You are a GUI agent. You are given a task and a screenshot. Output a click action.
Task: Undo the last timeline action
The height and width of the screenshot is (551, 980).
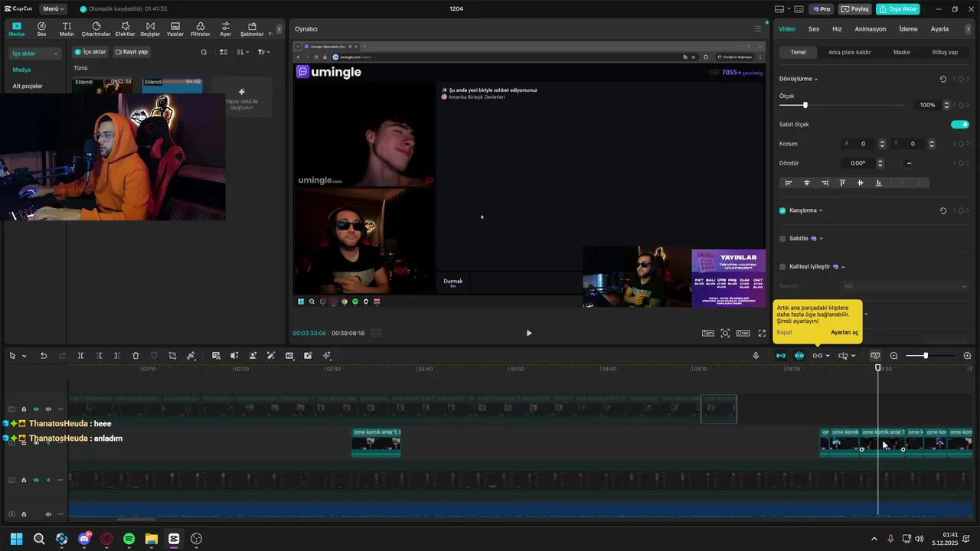[44, 356]
